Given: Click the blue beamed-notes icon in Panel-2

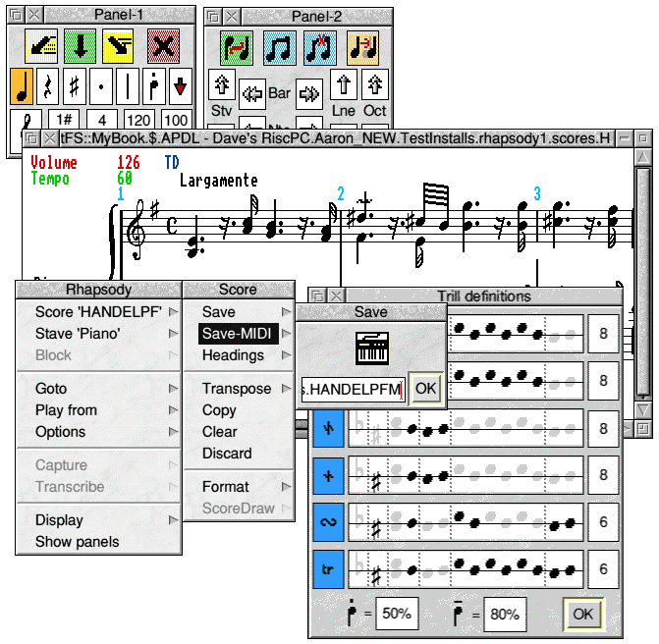Looking at the screenshot, I should pos(280,48).
